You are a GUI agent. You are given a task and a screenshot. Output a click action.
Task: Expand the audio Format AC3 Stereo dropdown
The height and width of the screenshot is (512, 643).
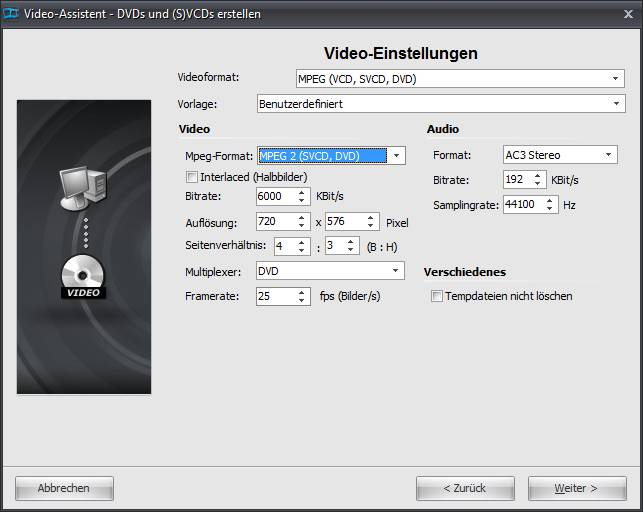608,155
